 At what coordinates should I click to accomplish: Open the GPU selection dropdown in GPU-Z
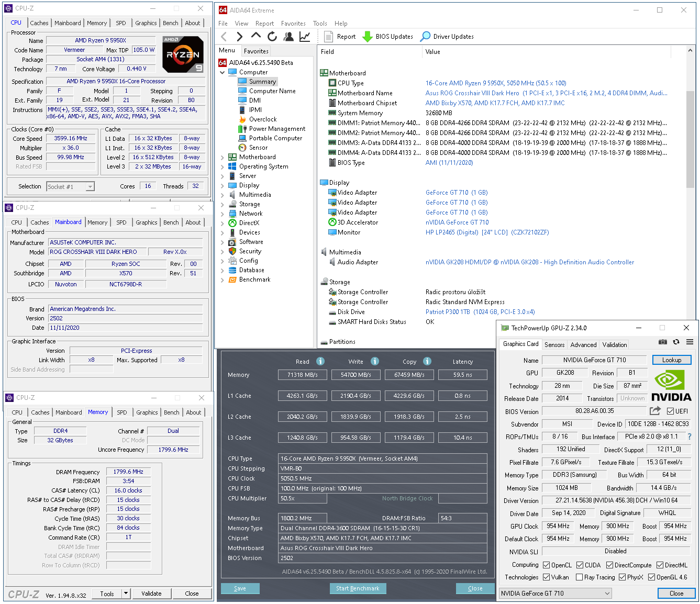[x=555, y=593]
